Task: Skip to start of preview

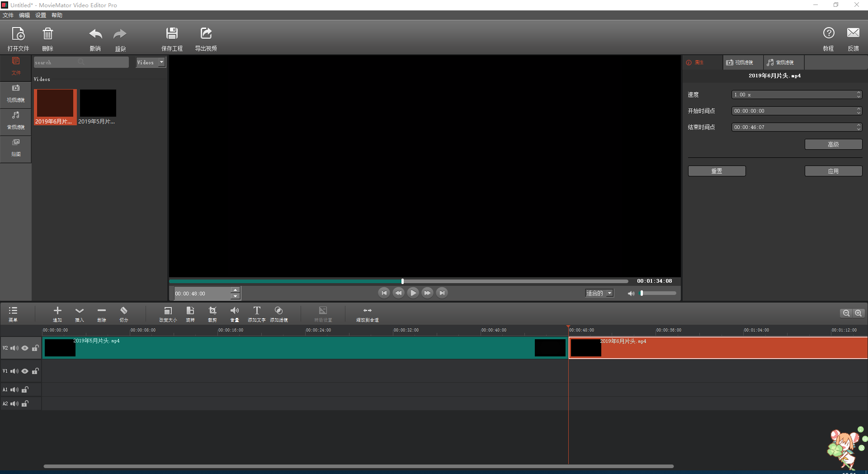Action: 384,293
